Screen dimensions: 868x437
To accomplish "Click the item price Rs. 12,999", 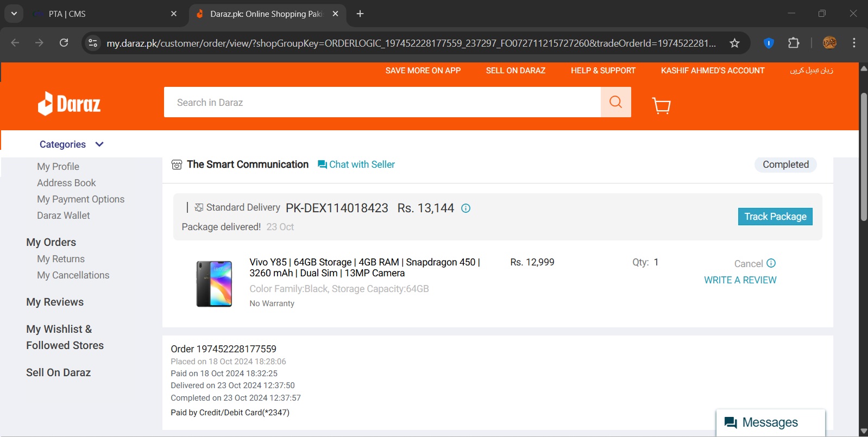I will [532, 262].
